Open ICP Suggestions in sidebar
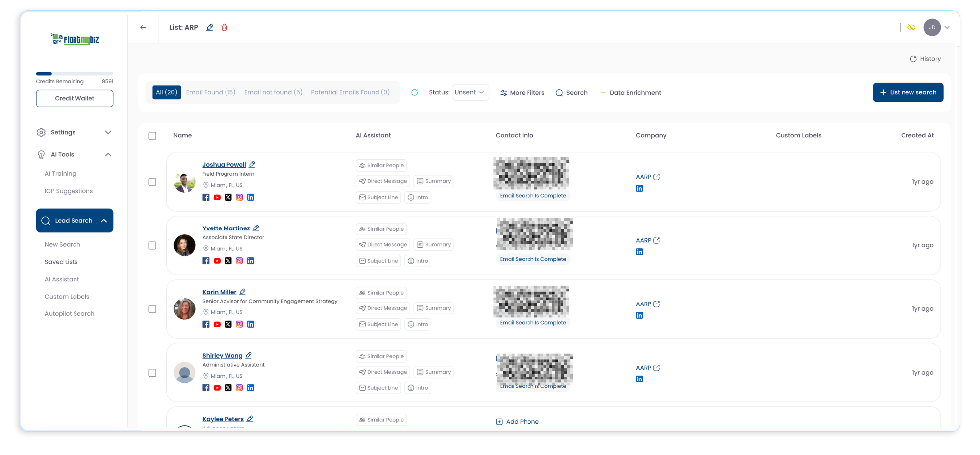 click(x=69, y=191)
